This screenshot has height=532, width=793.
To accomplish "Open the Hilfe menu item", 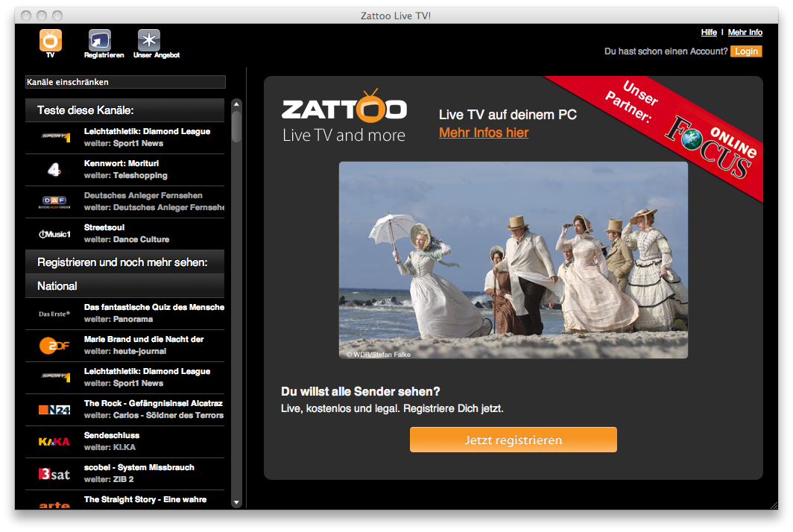I will point(708,32).
